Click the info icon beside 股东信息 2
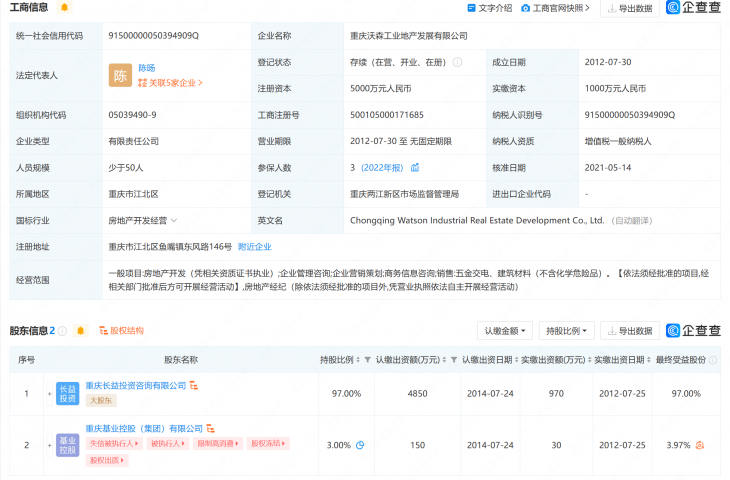Screen dimensions: 730x480 [62, 331]
